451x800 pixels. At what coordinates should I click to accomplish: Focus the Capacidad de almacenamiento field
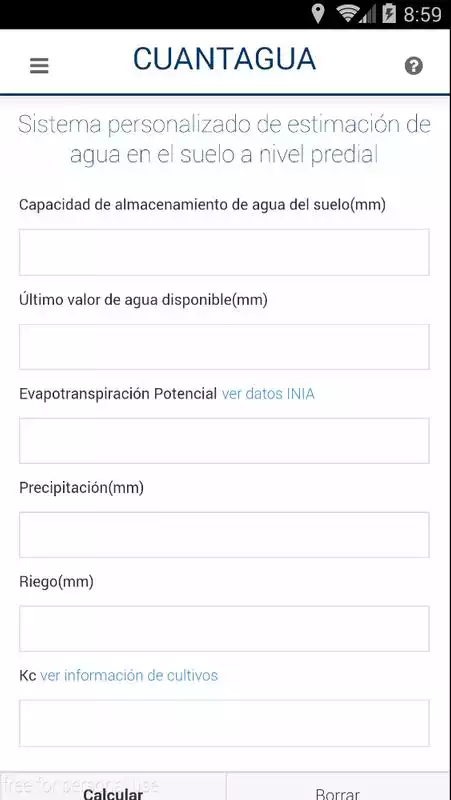click(x=224, y=252)
